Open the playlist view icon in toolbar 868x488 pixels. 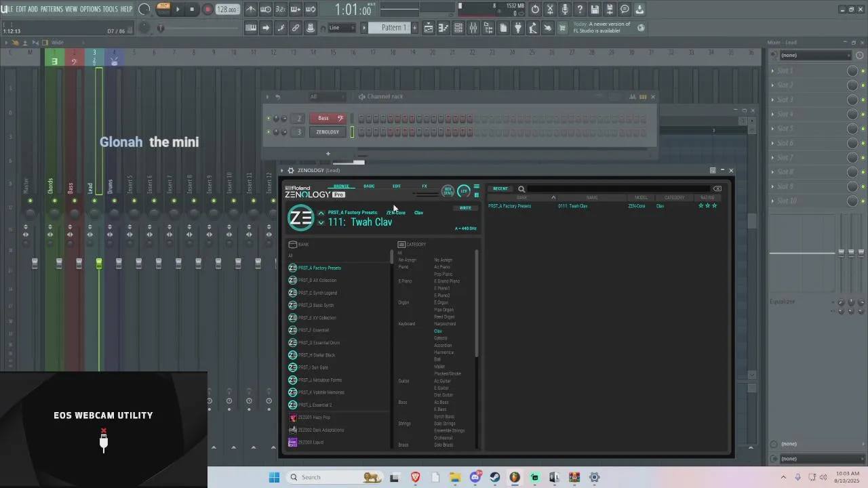(429, 28)
